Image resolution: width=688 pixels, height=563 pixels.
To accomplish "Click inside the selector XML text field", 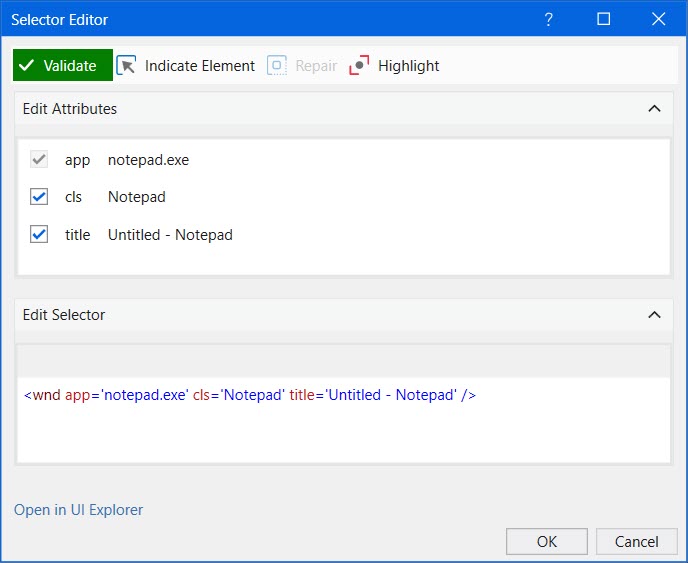I will coord(344,420).
